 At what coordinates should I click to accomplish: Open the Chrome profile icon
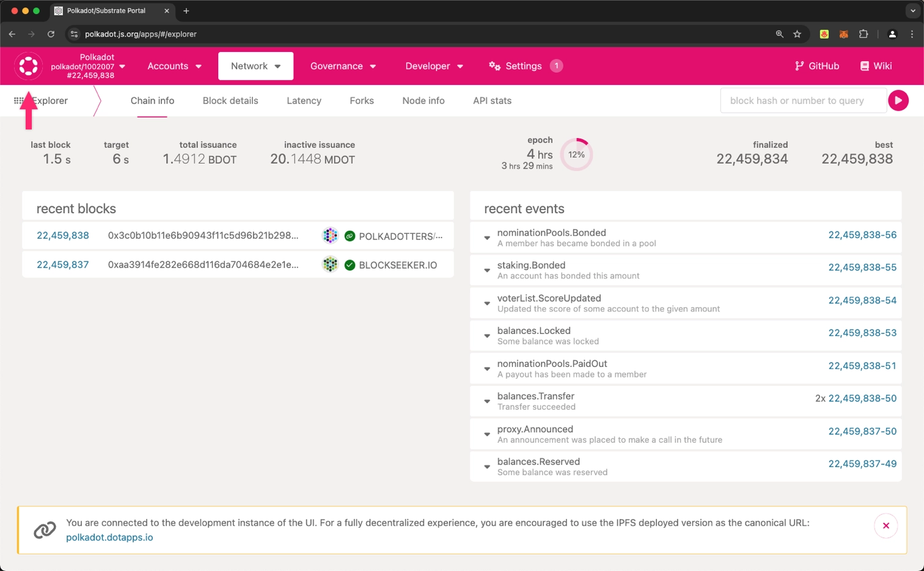tap(892, 34)
